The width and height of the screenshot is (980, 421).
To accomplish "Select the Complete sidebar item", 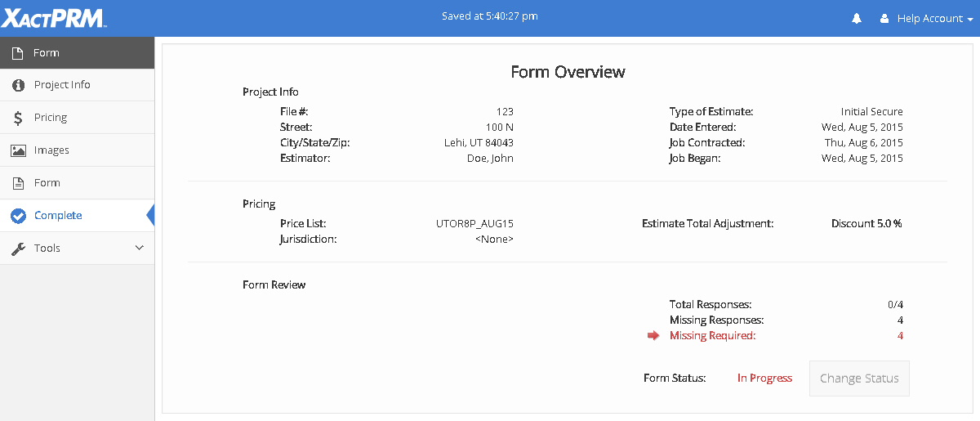I will [x=77, y=216].
